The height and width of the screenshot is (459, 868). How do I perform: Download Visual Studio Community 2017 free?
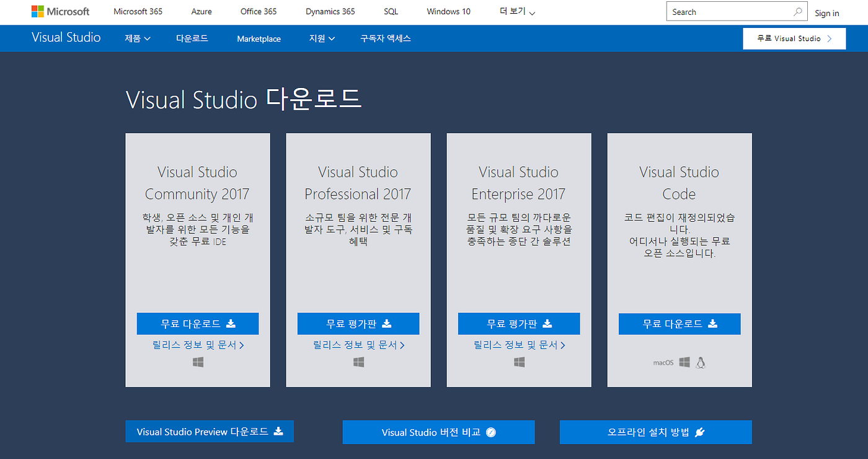198,323
